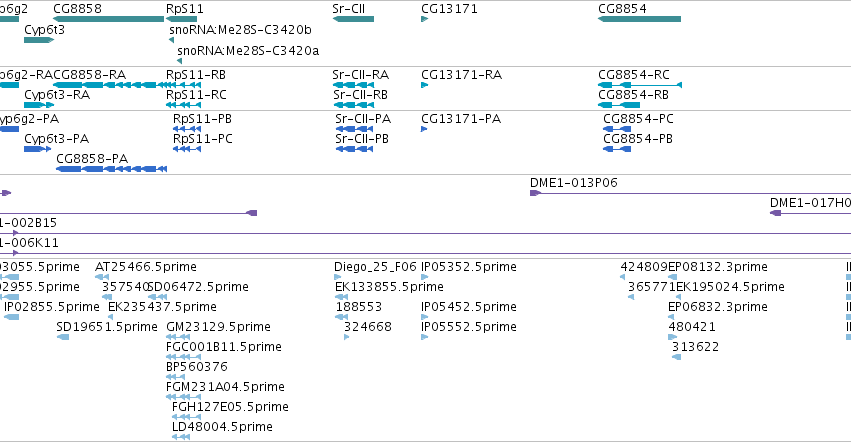The image size is (851, 442).
Task: Select snoRNA:Me28S-C3420b label
Action: [x=240, y=29]
